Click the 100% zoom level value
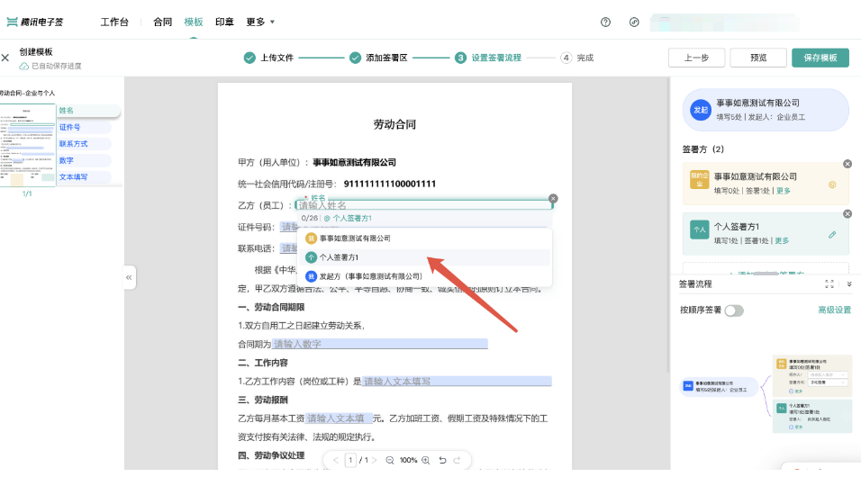 coord(408,460)
